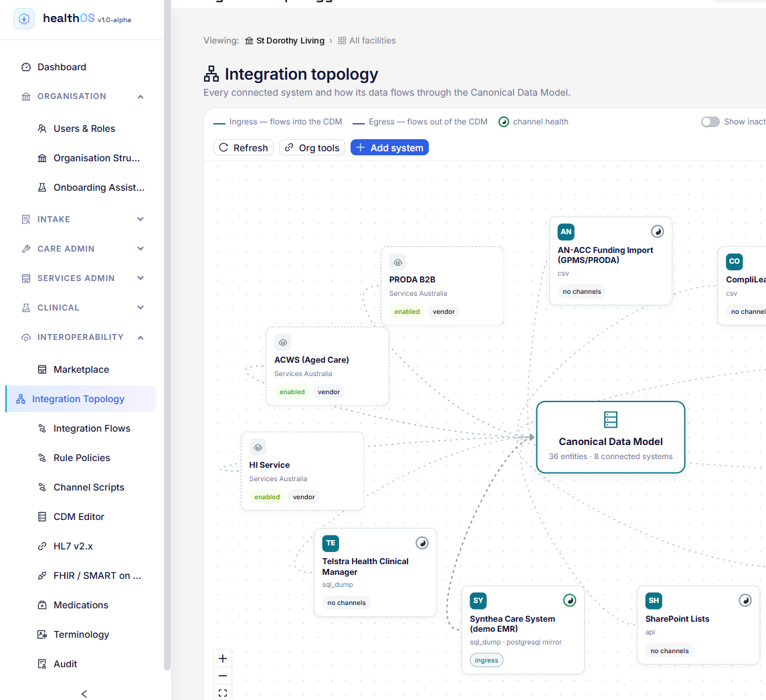
Task: Click the HL7 v2.x link icon
Action: (x=42, y=546)
